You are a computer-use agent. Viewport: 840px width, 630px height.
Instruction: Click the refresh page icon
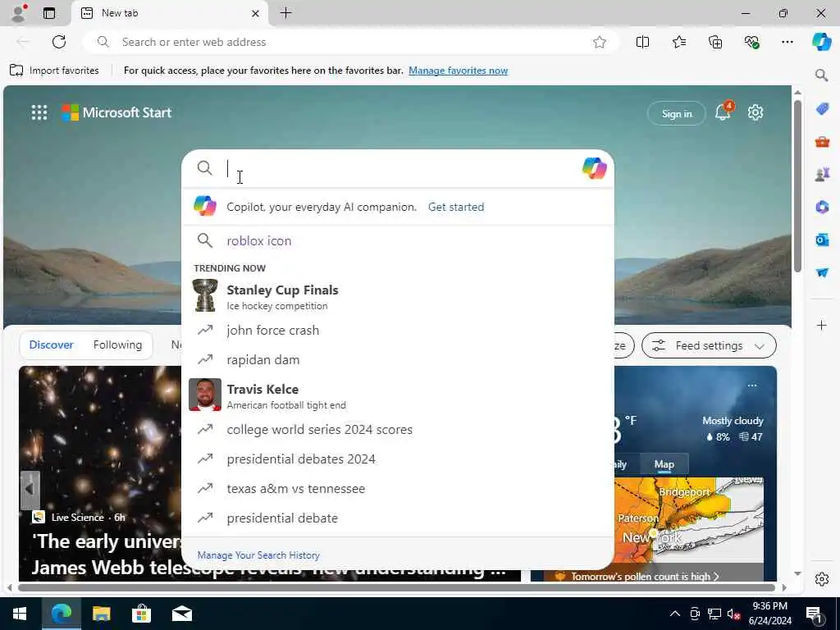59,42
